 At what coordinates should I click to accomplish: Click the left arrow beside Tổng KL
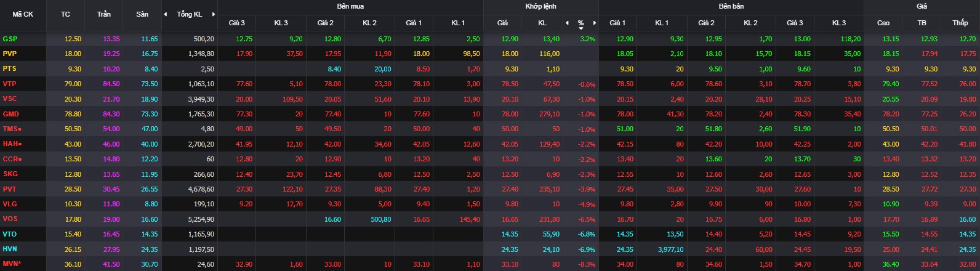click(165, 14)
